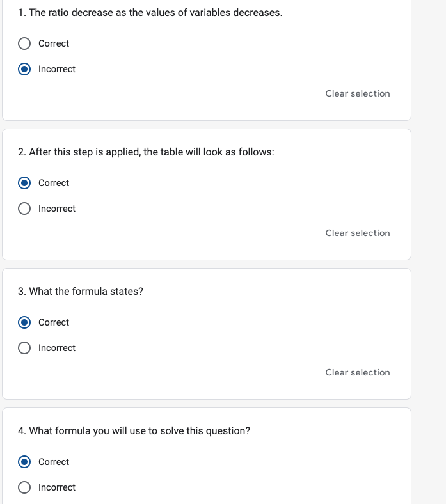Image resolution: width=446 pixels, height=504 pixels.
Task: Click the selected Correct radio in question 4
Action: pos(24,462)
